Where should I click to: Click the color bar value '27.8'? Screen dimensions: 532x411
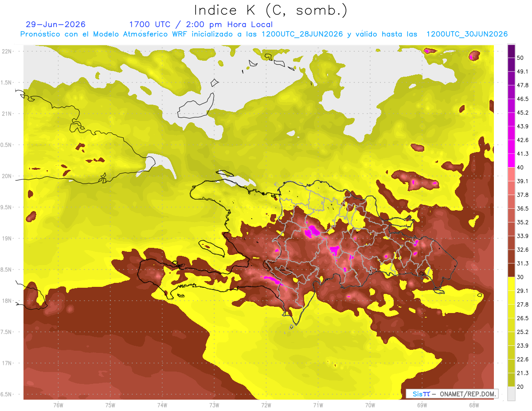point(523,305)
